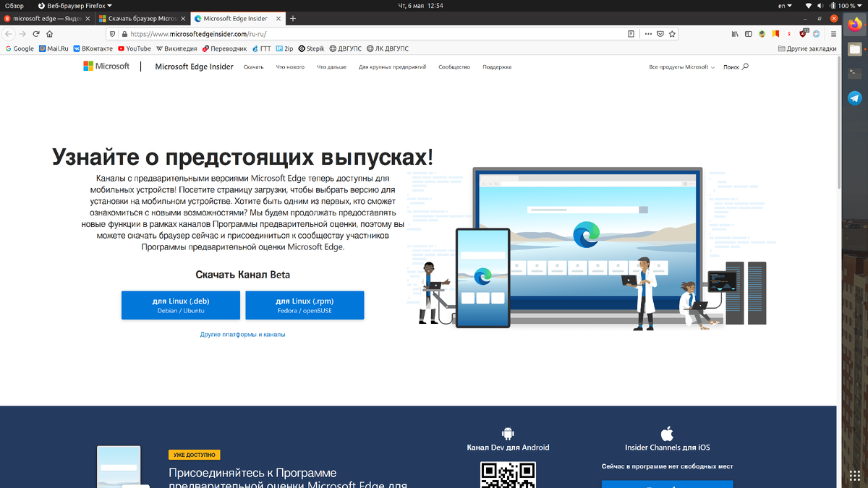Click the Apple logo icon
868x488 pixels.
click(667, 432)
